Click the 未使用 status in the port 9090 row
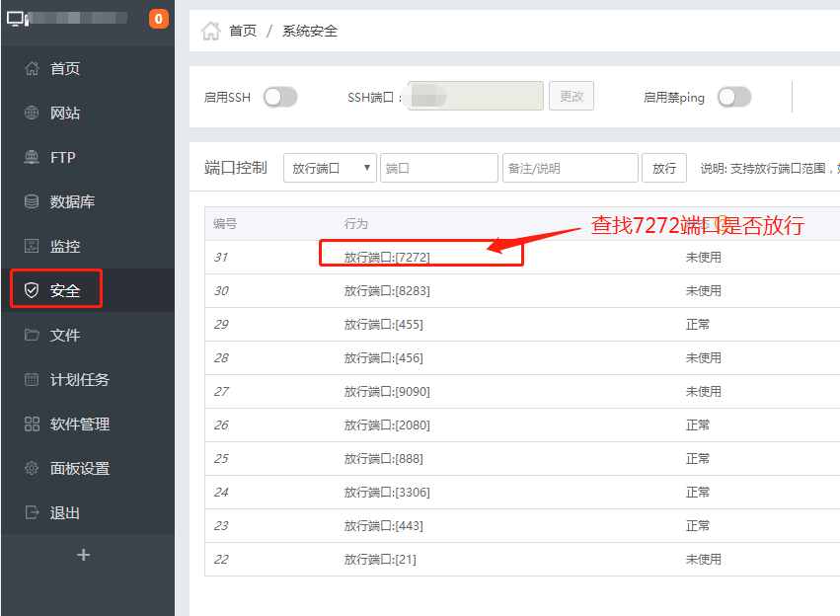 tap(704, 392)
